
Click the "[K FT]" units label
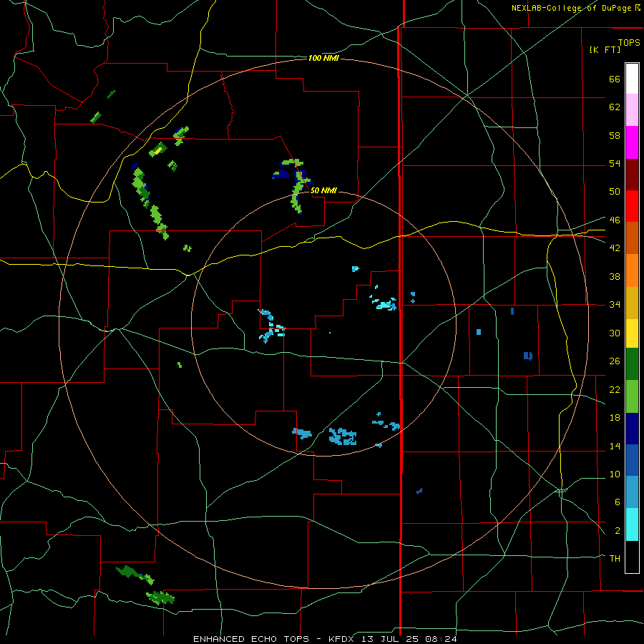(605, 50)
